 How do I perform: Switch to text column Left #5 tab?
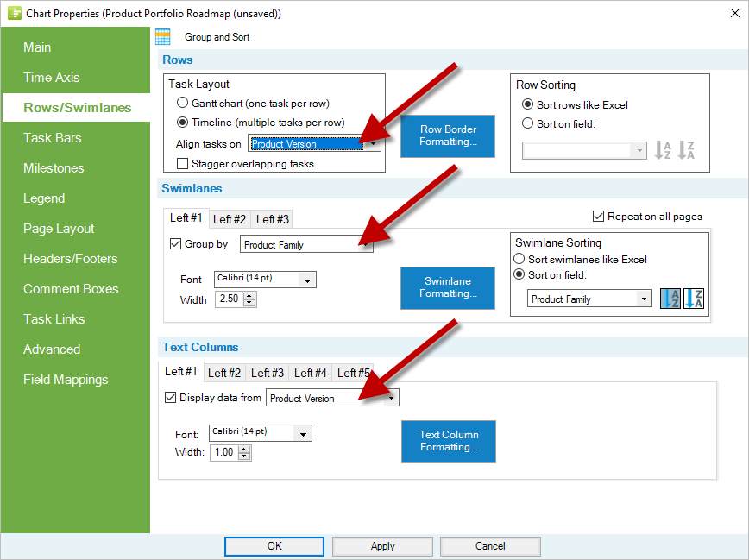(x=353, y=373)
